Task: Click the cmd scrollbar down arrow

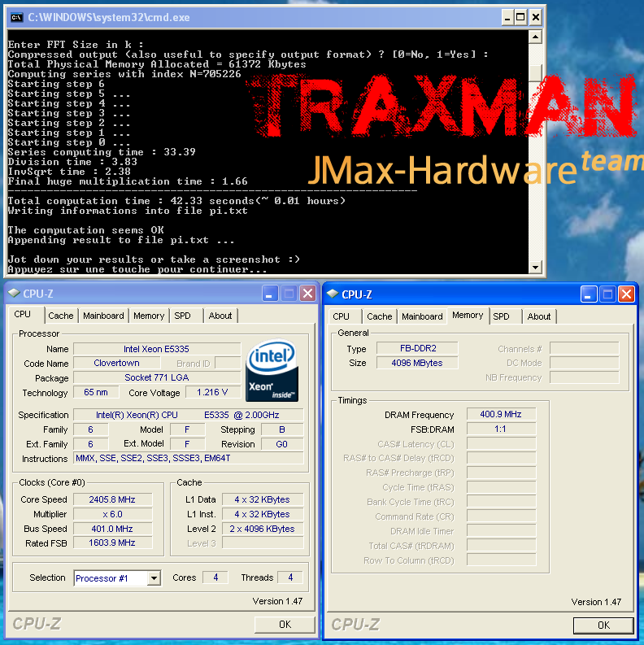Action: click(535, 267)
